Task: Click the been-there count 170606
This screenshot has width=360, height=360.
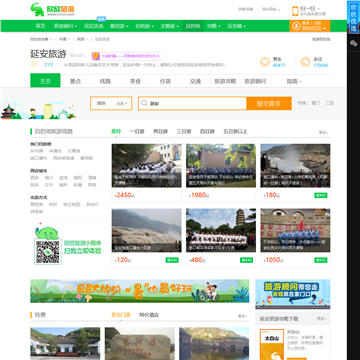Action: click(321, 65)
